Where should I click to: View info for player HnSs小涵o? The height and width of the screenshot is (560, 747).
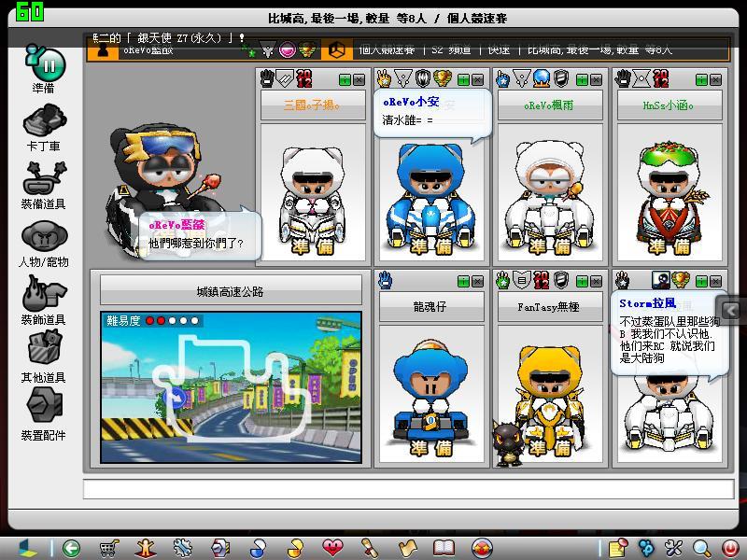click(701, 79)
